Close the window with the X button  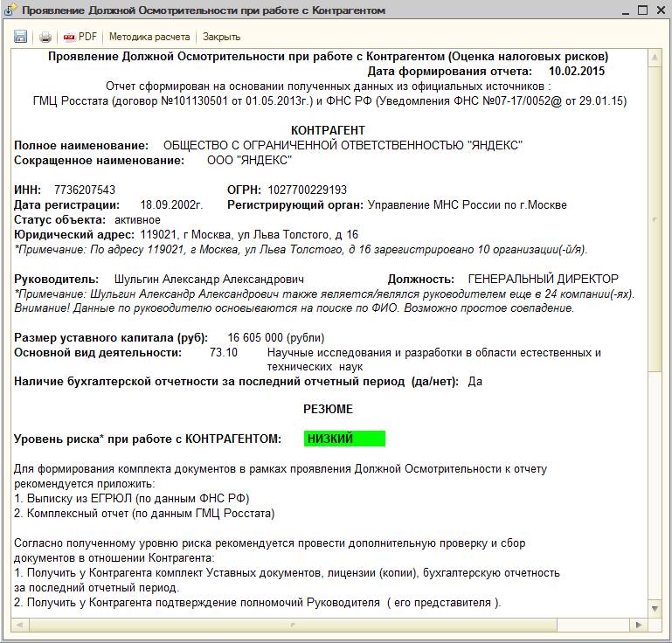(661, 10)
